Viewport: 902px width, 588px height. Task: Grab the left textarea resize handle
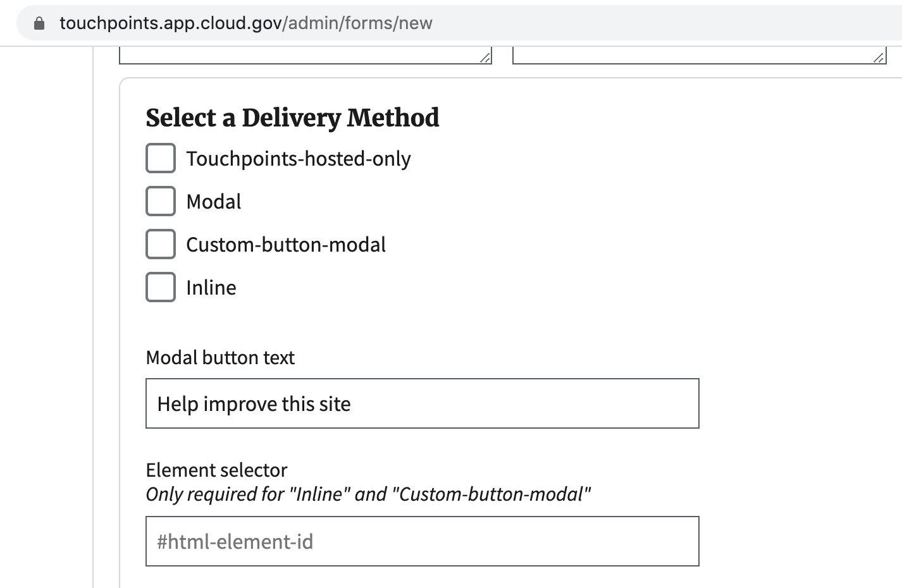pos(485,58)
